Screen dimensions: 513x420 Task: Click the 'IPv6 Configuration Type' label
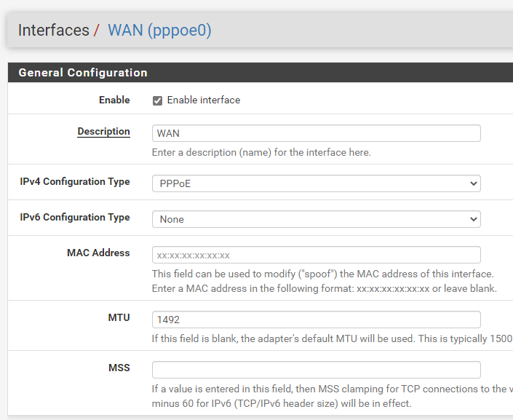[x=75, y=217]
